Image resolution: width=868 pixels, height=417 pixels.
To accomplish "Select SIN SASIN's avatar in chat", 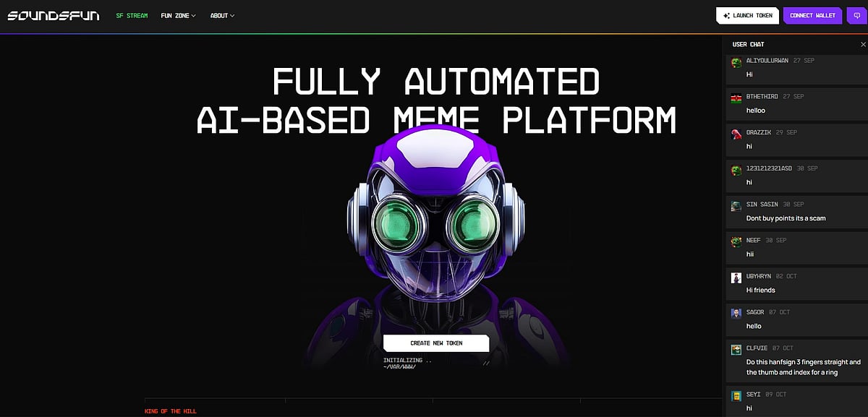I will click(x=736, y=206).
